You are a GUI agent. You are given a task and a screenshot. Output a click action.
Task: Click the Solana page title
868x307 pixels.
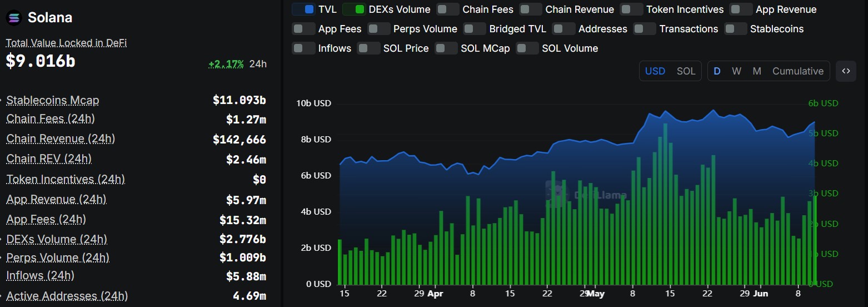click(x=50, y=18)
